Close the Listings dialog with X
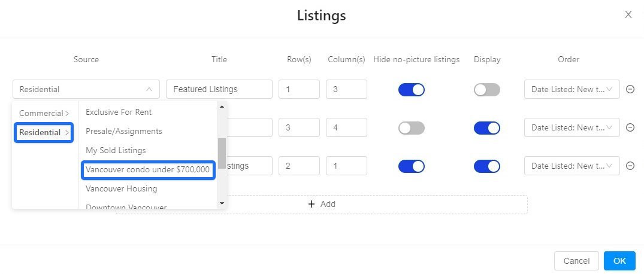The height and width of the screenshot is (274, 644). click(x=628, y=15)
